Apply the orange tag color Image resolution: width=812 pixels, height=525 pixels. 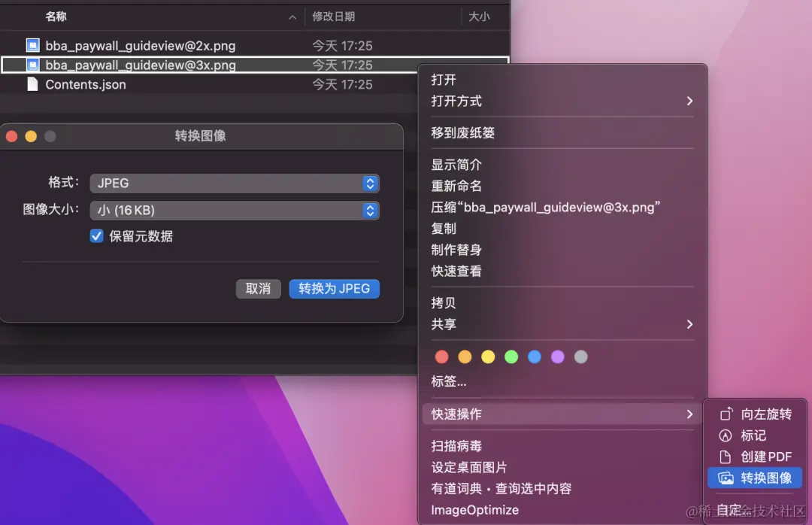pyautogui.click(x=465, y=357)
